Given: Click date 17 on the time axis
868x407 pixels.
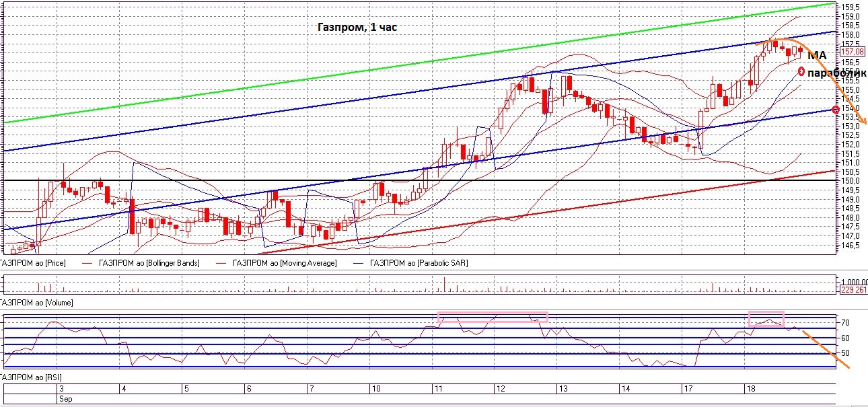Looking at the screenshot, I should point(687,390).
